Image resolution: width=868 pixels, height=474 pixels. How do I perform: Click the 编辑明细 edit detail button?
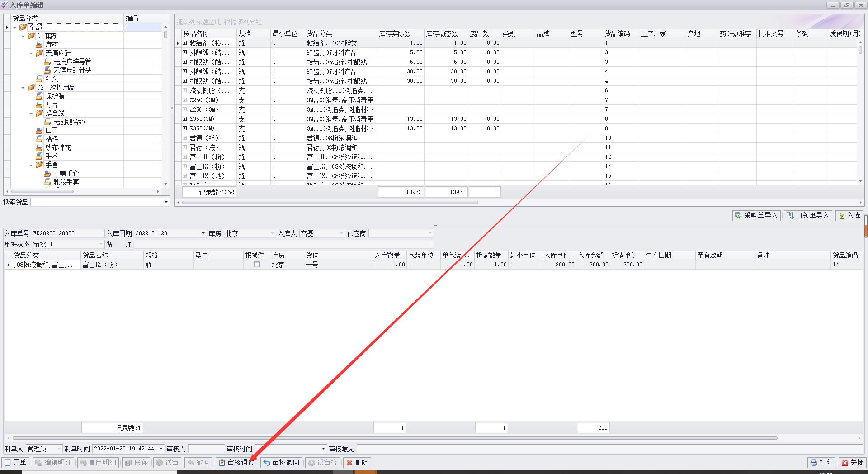53,462
